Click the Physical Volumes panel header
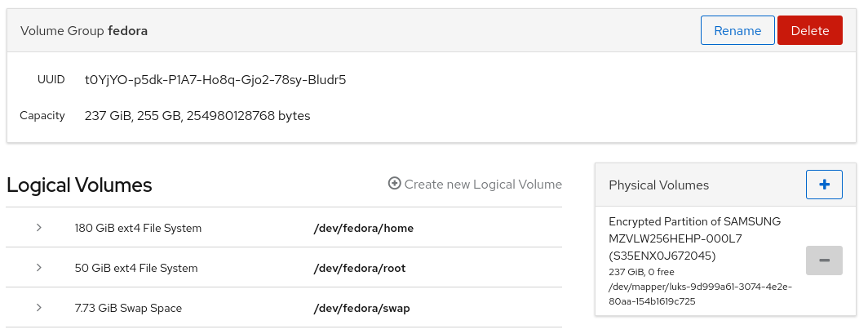Viewport: 868px width, 334px height. click(725, 185)
